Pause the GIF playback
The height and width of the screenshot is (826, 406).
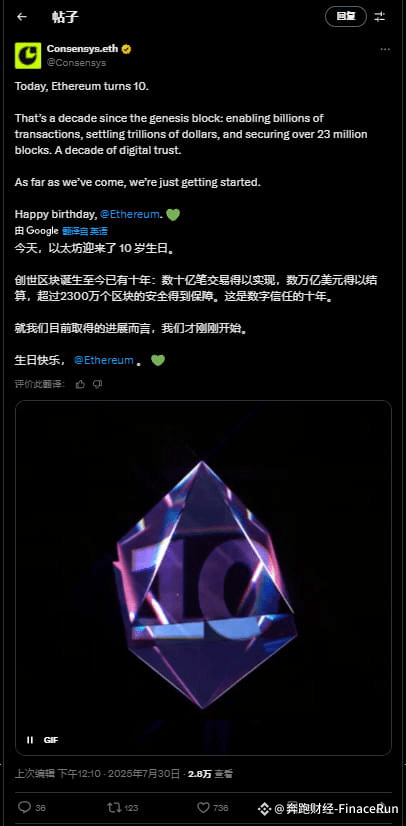click(x=30, y=740)
